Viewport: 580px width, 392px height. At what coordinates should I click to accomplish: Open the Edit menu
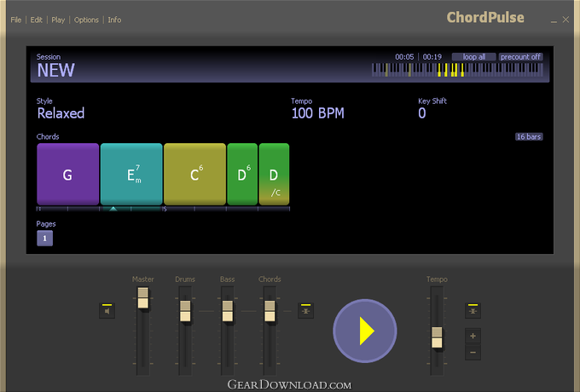click(36, 20)
